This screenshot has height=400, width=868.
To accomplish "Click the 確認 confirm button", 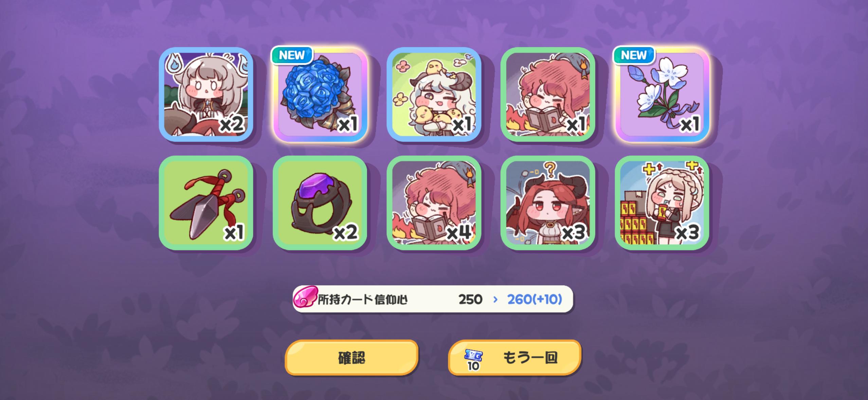I will click(x=351, y=358).
